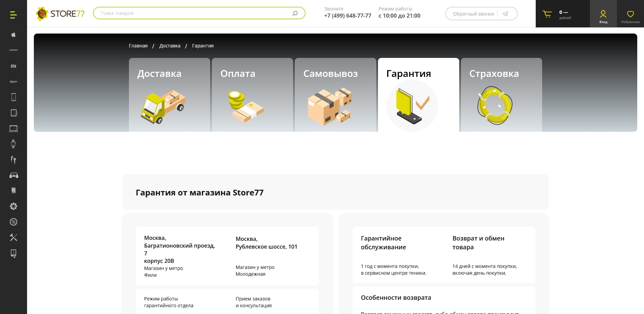Image resolution: width=644 pixels, height=314 pixels.
Task: Open the repair tools icon
Action: pyautogui.click(x=13, y=237)
